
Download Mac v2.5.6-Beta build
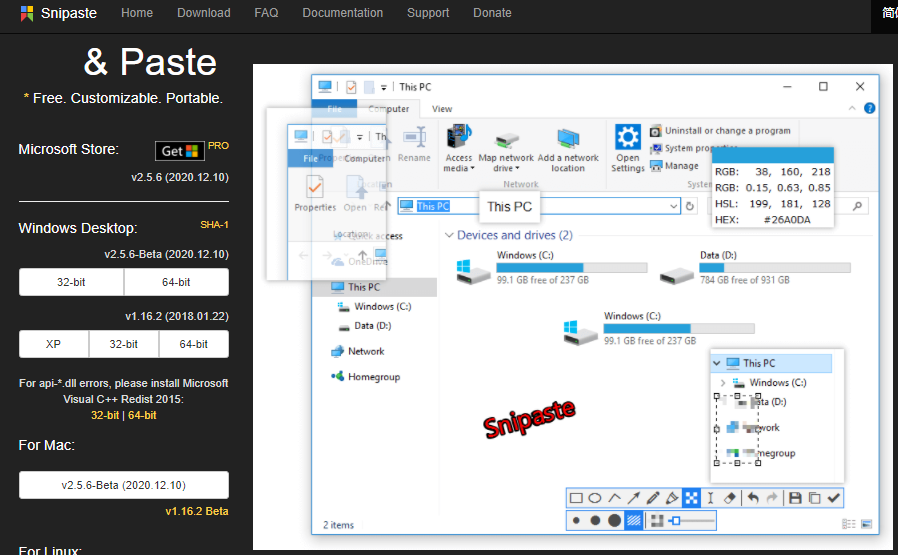tap(124, 485)
